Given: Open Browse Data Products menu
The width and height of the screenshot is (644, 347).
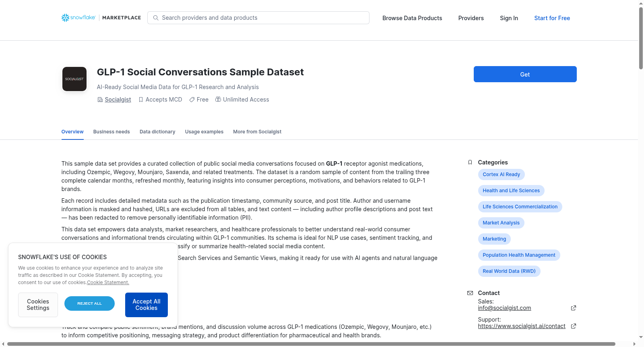Looking at the screenshot, I should [412, 18].
